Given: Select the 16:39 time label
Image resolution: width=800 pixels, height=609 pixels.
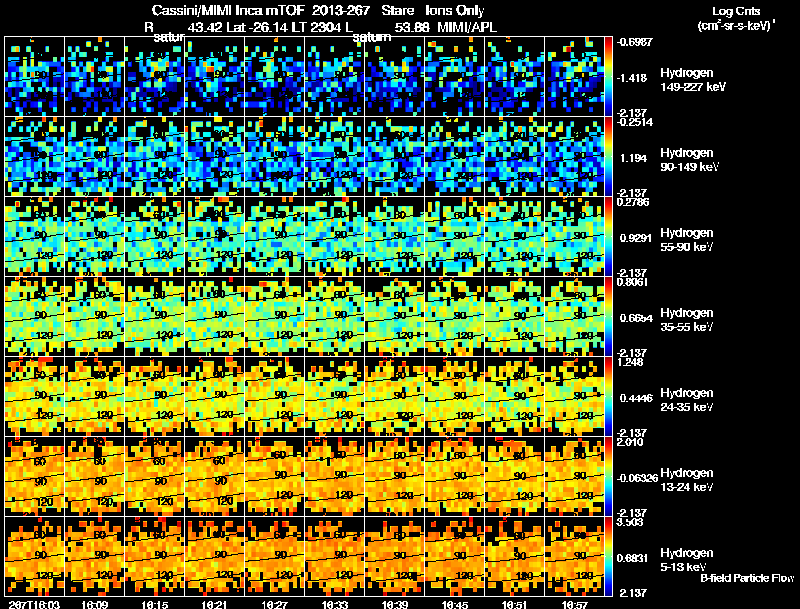Looking at the screenshot, I should tap(395, 604).
